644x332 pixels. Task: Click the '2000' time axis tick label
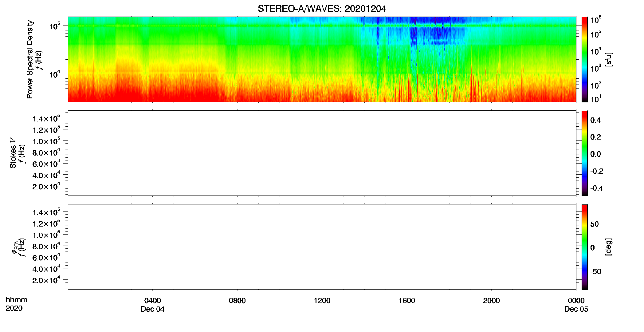pos(491,301)
